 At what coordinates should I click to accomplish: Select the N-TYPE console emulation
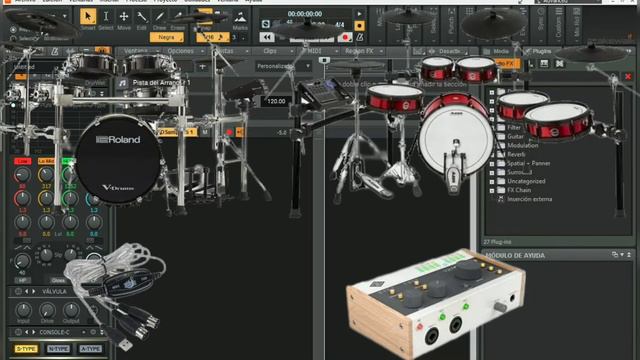pos(58,349)
